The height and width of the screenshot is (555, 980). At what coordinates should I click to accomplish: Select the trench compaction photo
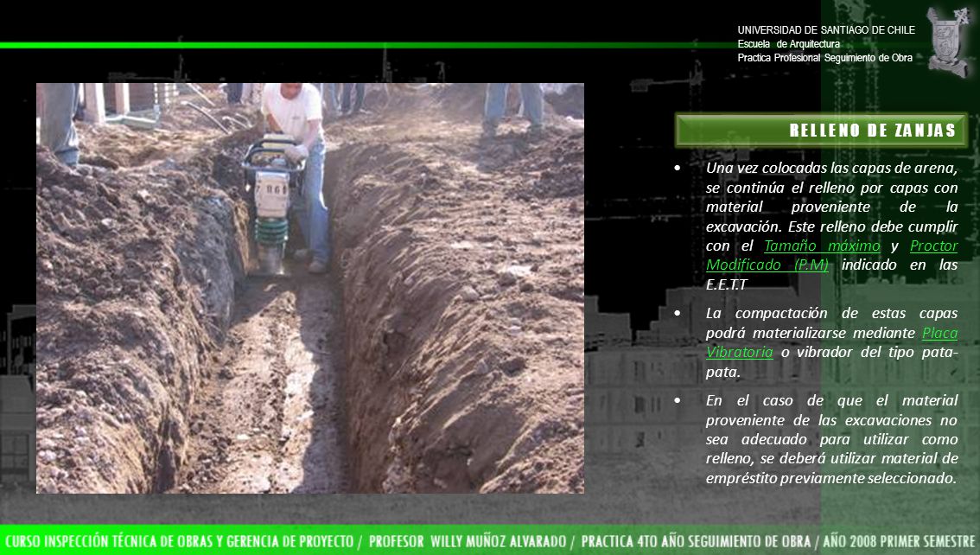tap(310, 288)
